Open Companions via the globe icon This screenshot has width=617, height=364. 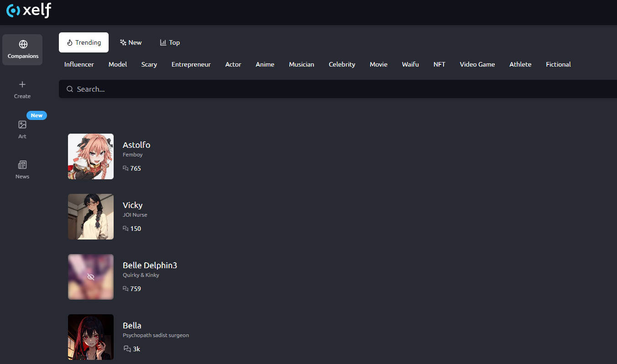(x=23, y=44)
